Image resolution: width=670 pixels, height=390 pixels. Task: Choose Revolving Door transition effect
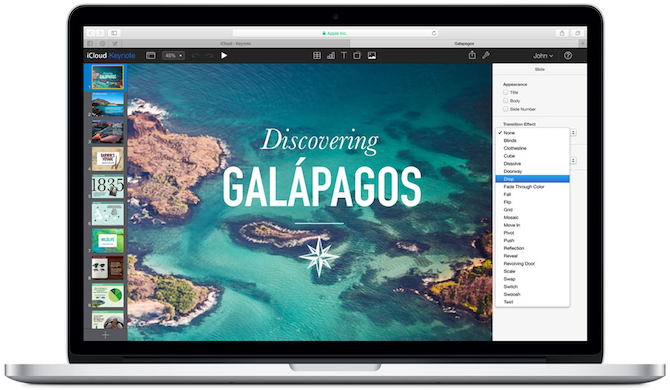pos(532,264)
